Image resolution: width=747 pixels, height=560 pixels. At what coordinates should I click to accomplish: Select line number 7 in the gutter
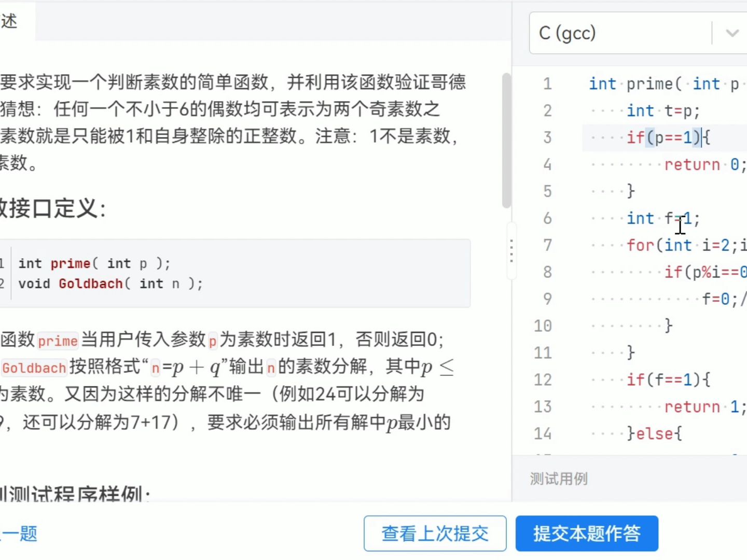[547, 245]
